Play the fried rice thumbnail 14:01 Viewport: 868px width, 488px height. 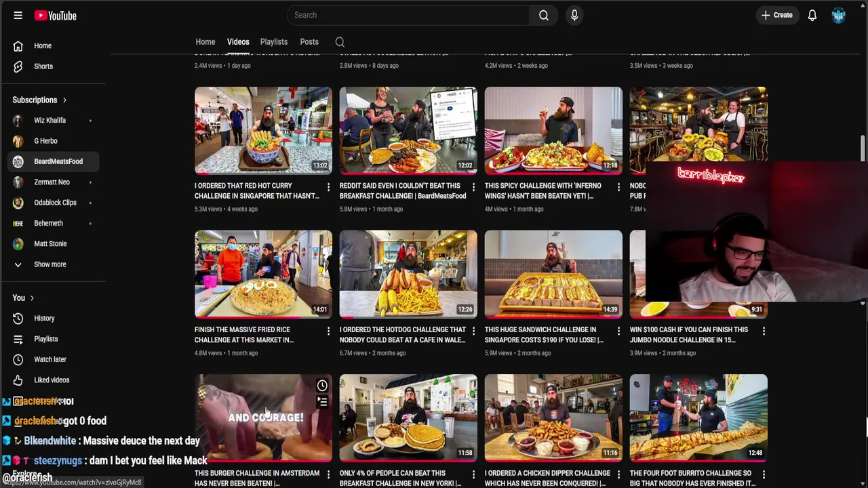pyautogui.click(x=263, y=274)
